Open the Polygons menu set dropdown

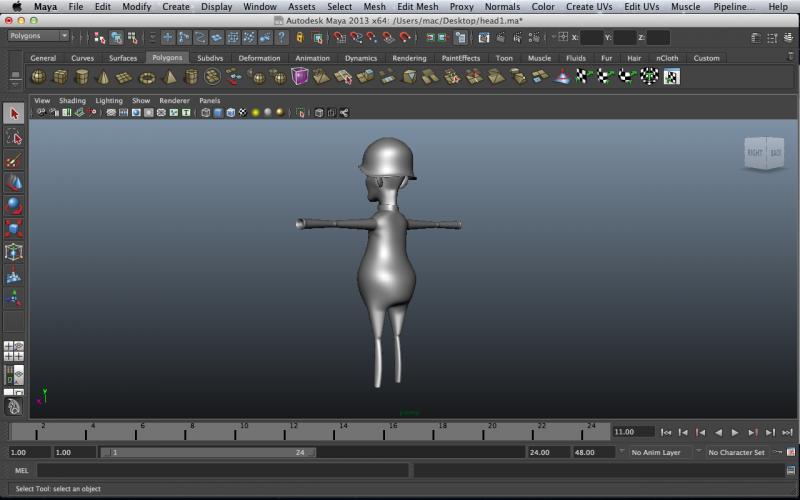pyautogui.click(x=38, y=36)
